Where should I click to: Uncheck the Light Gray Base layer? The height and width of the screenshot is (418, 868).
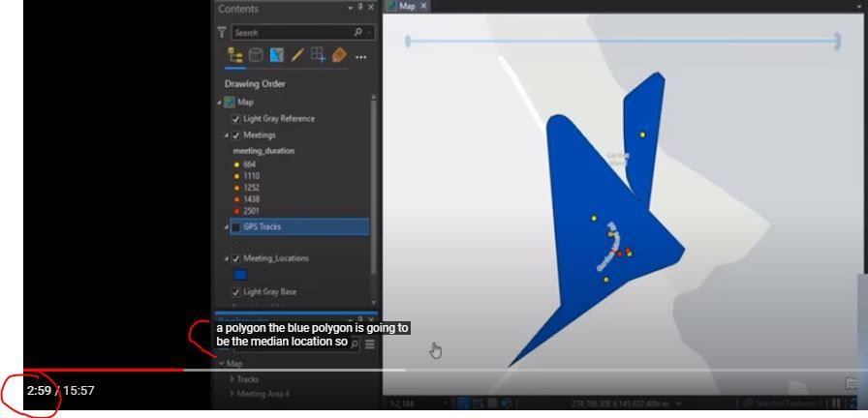click(235, 292)
